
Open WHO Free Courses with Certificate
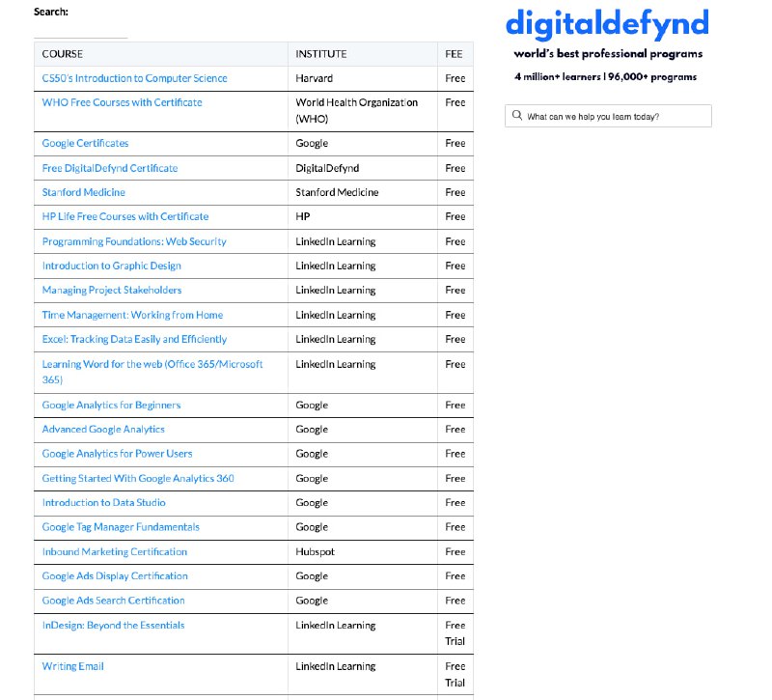[x=122, y=102]
